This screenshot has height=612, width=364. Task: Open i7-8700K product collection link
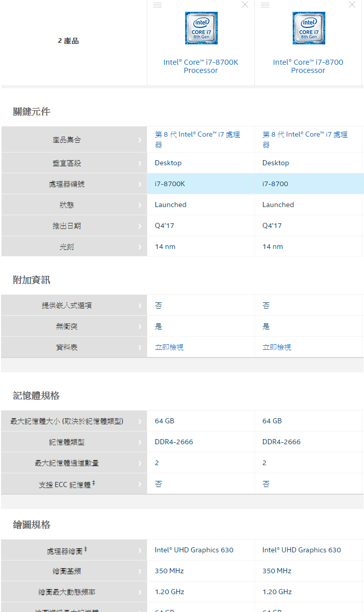tap(197, 139)
